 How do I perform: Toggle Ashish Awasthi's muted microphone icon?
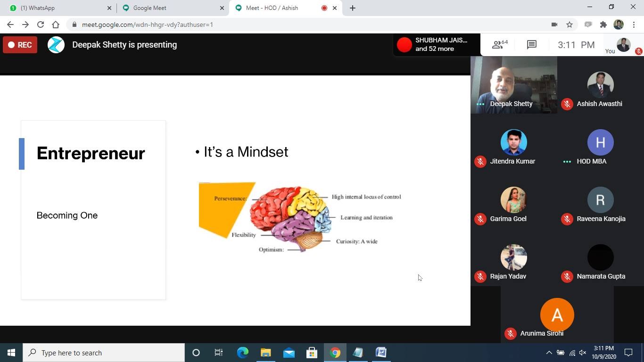(567, 104)
